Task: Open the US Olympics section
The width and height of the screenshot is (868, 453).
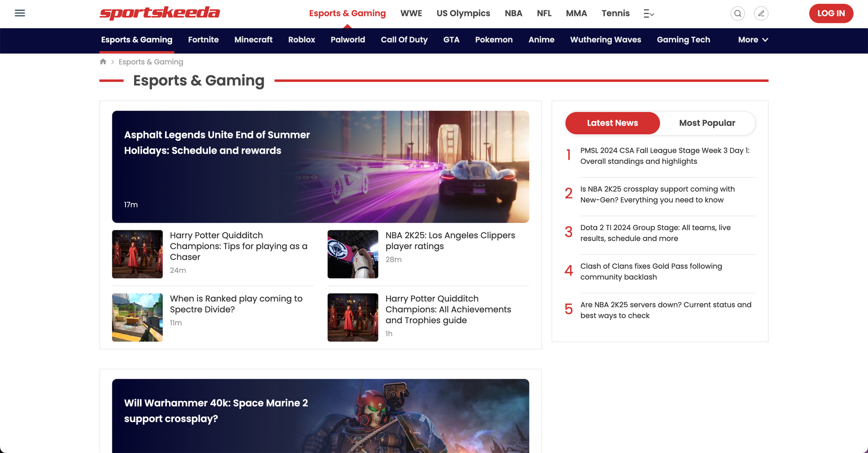Action: [463, 13]
